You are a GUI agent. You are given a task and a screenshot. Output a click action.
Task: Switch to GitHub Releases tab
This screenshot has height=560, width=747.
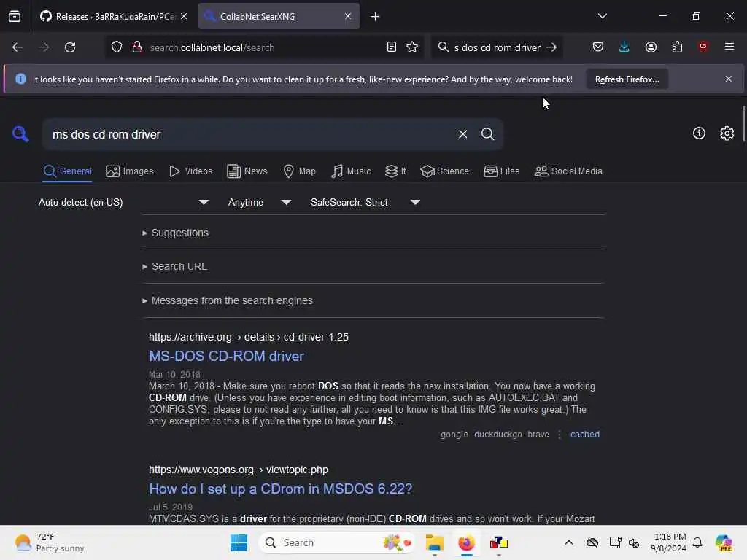point(109,17)
